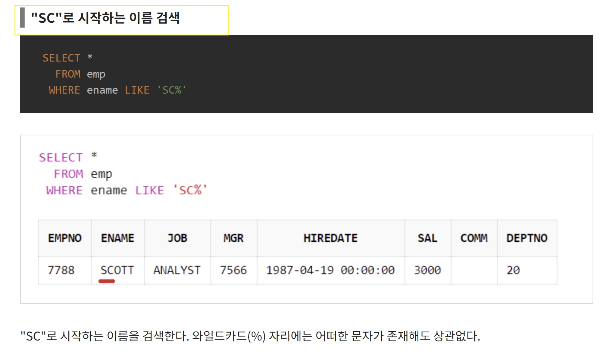The image size is (606, 364).
Task: Click the salary value 3000
Action: click(x=428, y=270)
